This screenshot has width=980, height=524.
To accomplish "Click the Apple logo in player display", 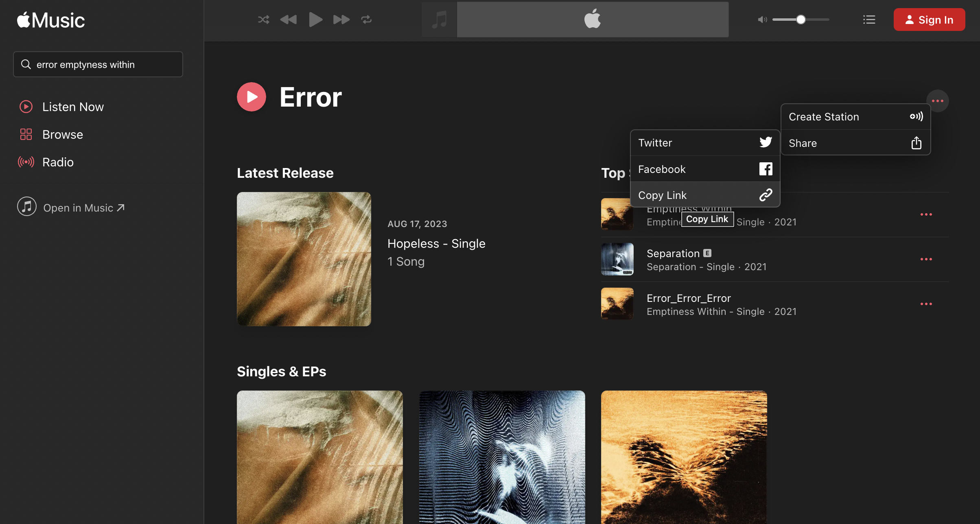I will [593, 19].
